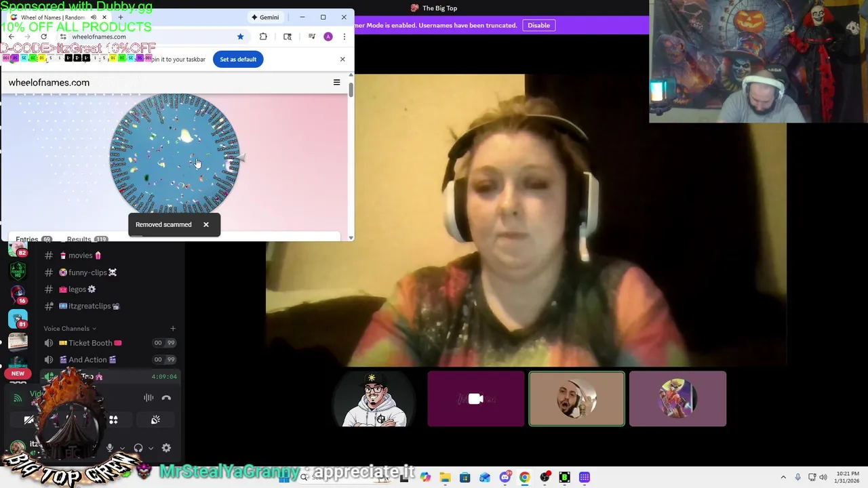Open the Chrome profile avatar A

point(328,37)
